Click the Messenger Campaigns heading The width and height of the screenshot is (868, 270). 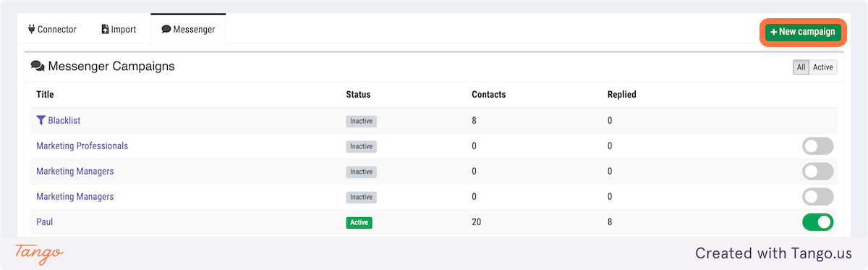click(111, 67)
